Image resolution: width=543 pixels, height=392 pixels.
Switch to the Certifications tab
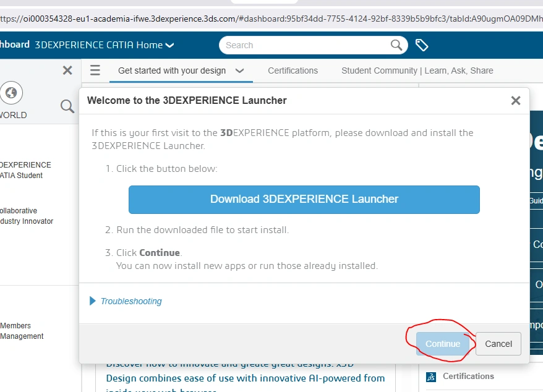point(293,70)
